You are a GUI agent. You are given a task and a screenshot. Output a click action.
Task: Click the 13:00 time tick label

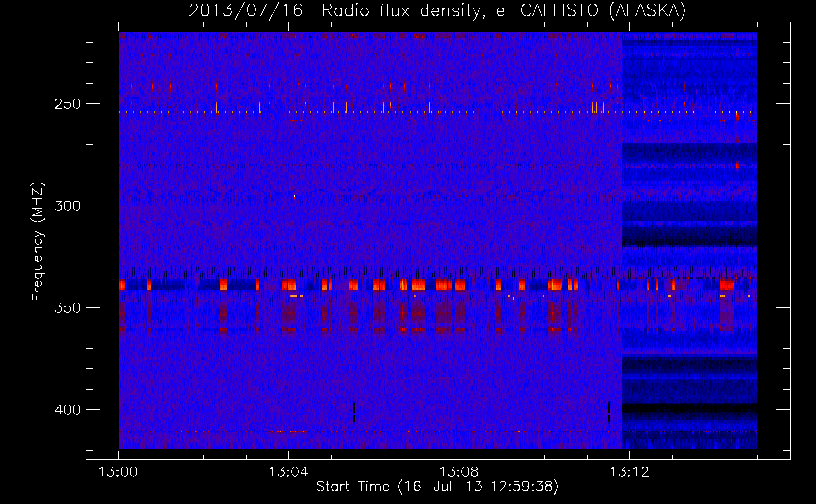[119, 472]
